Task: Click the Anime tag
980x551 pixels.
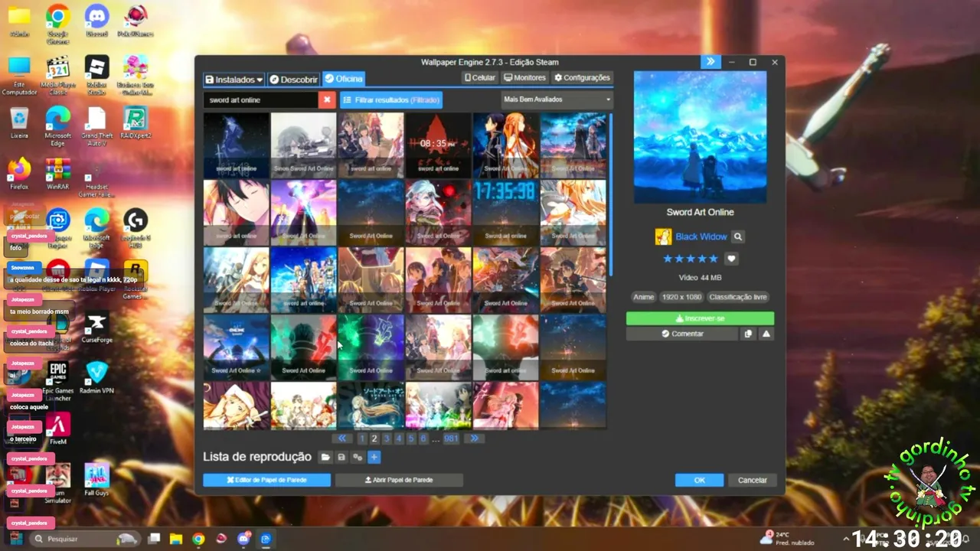Action: 644,297
